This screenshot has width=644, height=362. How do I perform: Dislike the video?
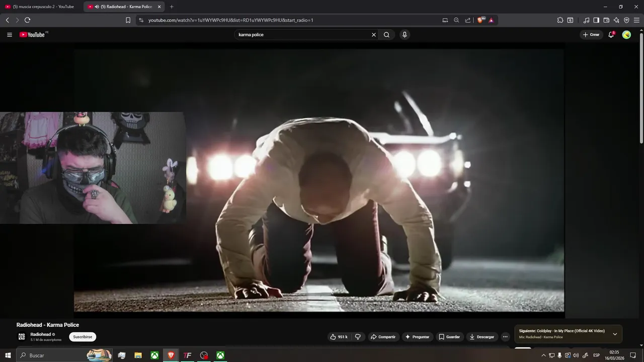(358, 337)
